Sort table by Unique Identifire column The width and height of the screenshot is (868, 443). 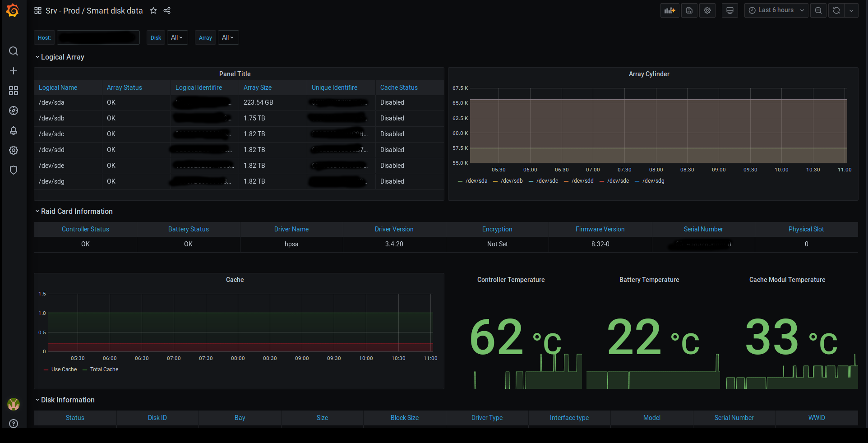tap(334, 88)
